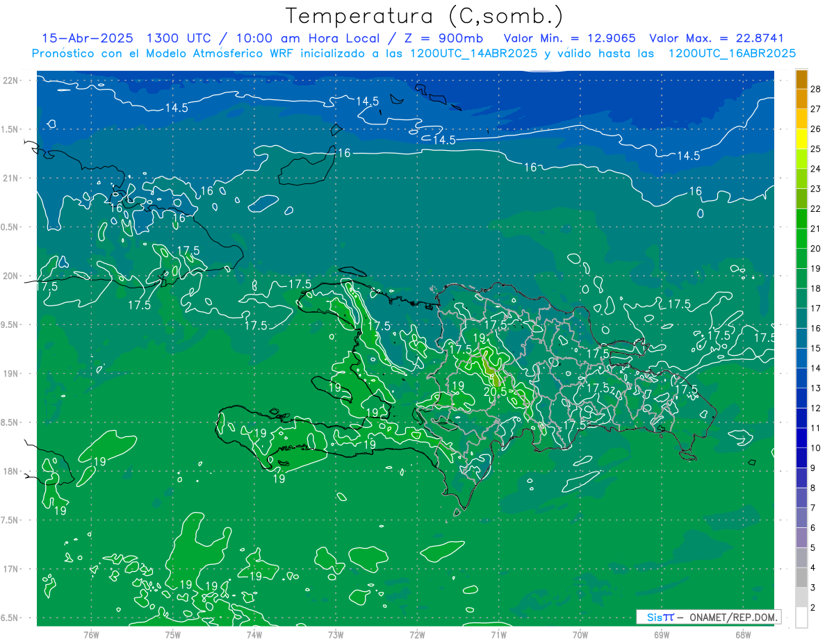Click color scale label "20"

[x=816, y=248]
